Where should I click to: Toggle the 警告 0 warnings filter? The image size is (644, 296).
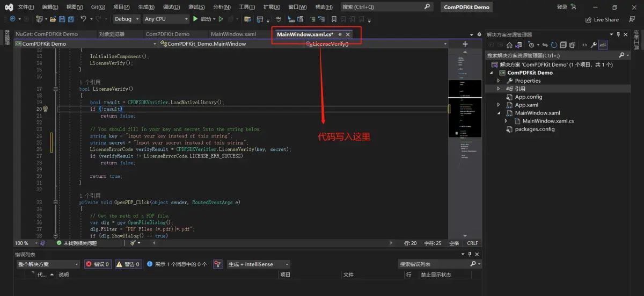pos(128,264)
